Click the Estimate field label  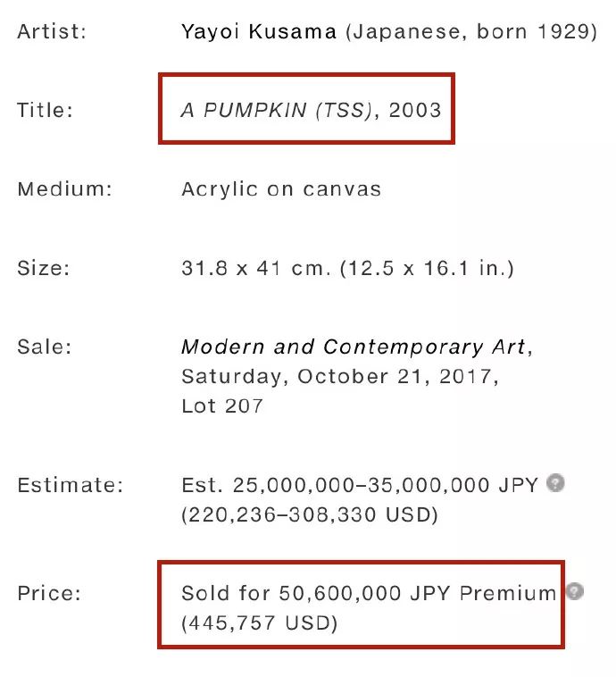71,485
